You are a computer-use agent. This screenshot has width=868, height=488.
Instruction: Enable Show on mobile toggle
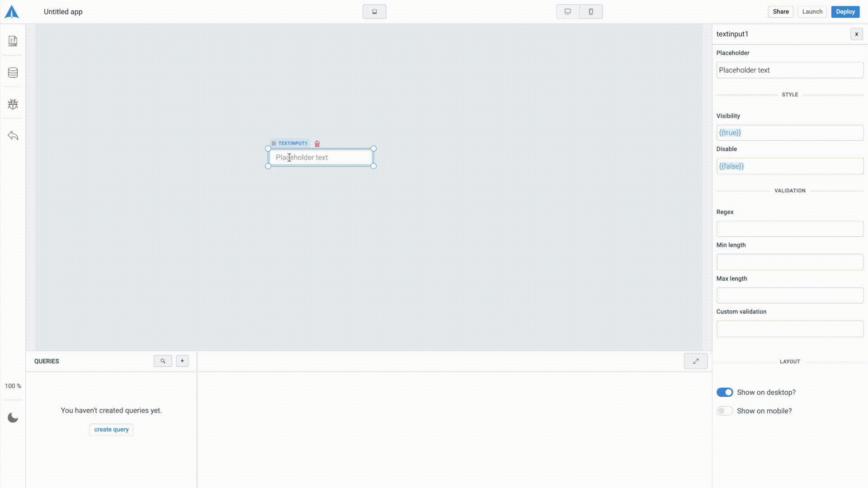tap(725, 411)
